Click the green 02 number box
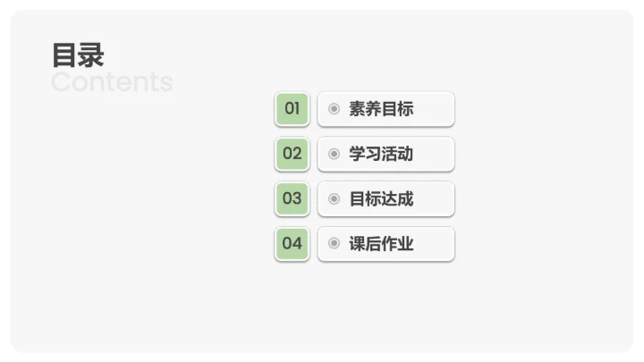 pyautogui.click(x=292, y=154)
